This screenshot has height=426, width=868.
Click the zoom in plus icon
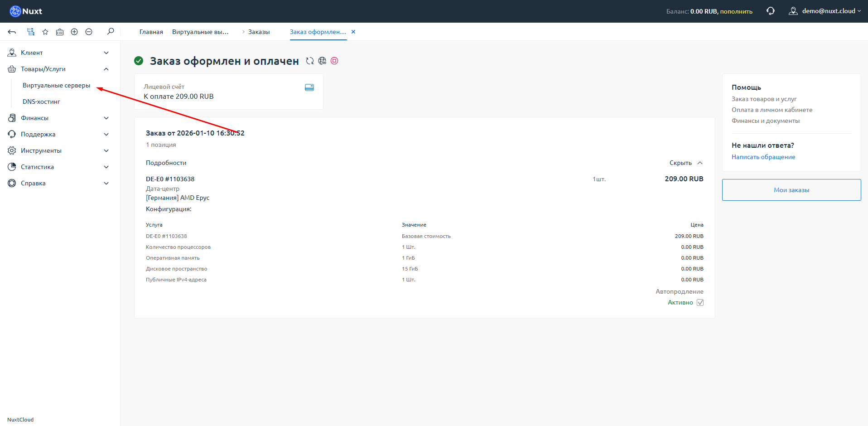click(74, 32)
